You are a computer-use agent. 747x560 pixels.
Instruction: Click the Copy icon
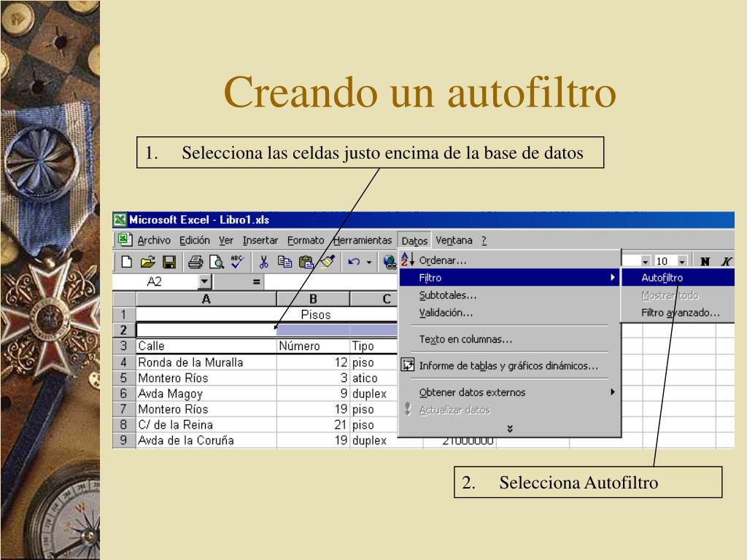(285, 262)
